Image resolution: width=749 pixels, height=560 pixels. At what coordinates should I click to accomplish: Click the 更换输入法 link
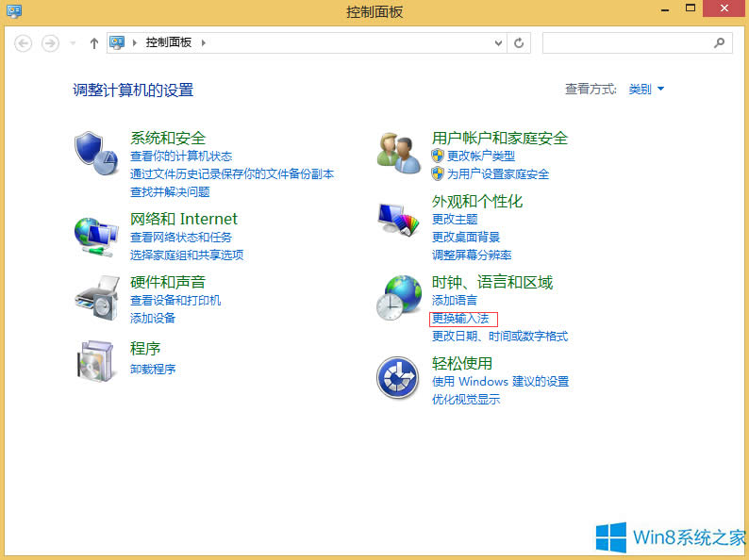pyautogui.click(x=460, y=319)
